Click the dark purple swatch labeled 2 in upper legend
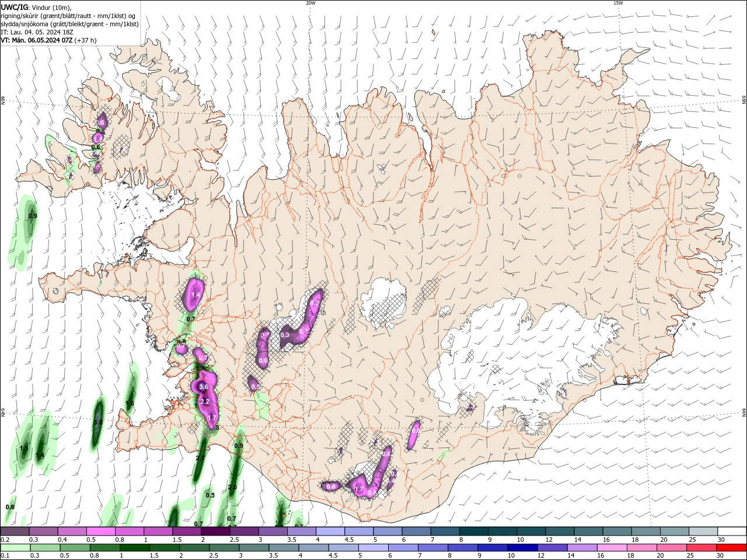The width and height of the screenshot is (747, 560). click(215, 531)
